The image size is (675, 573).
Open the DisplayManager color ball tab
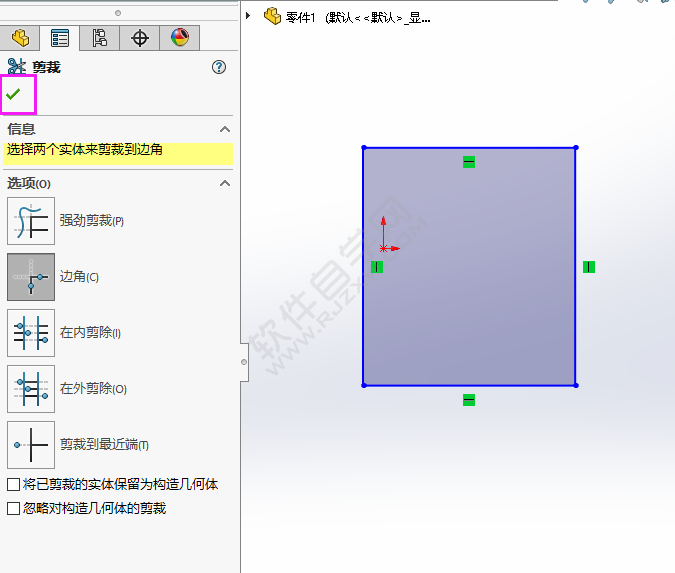[x=180, y=38]
